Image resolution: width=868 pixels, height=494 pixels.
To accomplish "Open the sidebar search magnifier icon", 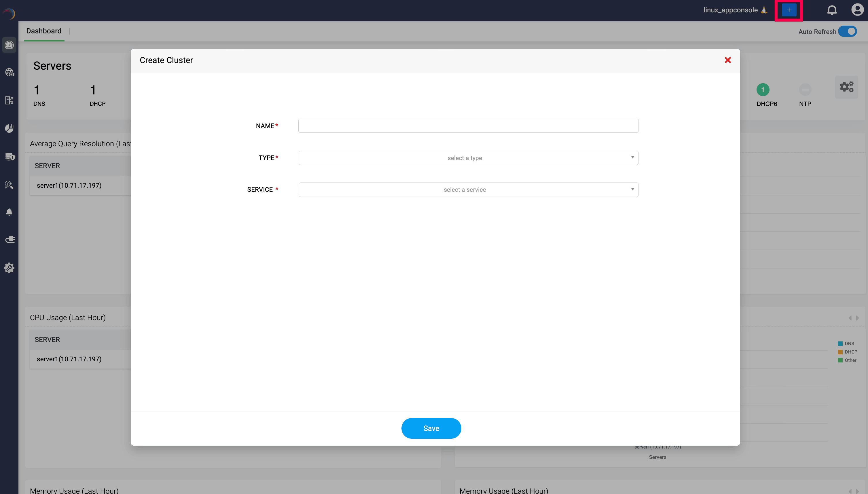I will 9,185.
